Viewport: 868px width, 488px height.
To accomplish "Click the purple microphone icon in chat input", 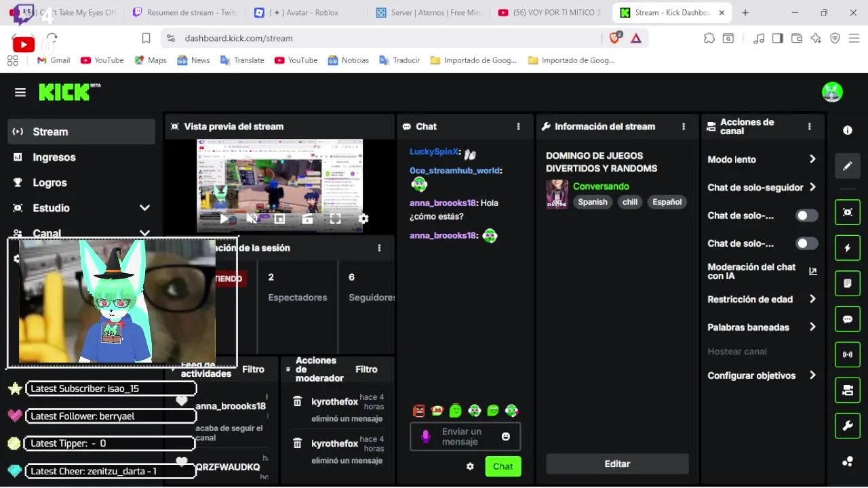I will [426, 436].
